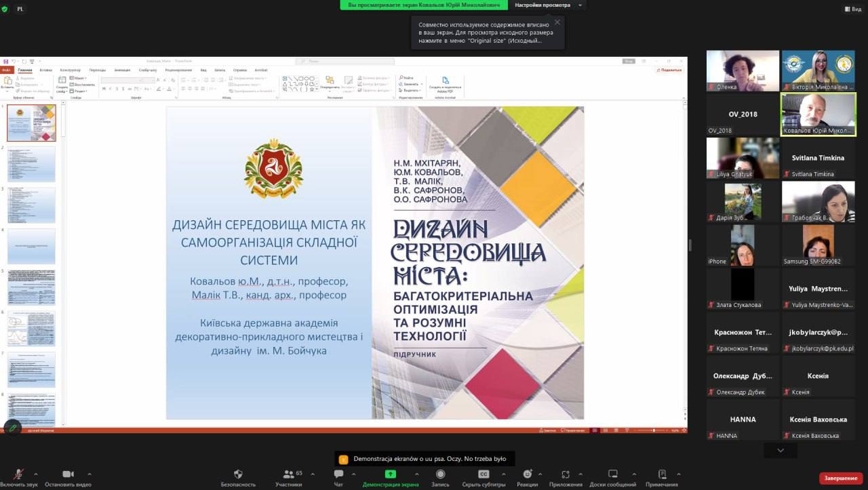Expand audio options arrow beside microphone

coord(36,474)
